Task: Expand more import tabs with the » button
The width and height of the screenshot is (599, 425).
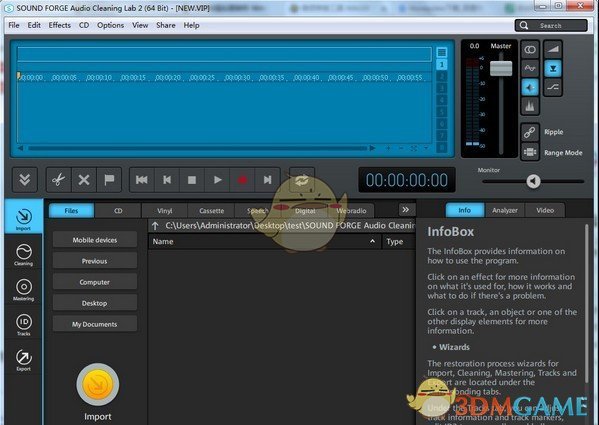Action: click(x=406, y=209)
